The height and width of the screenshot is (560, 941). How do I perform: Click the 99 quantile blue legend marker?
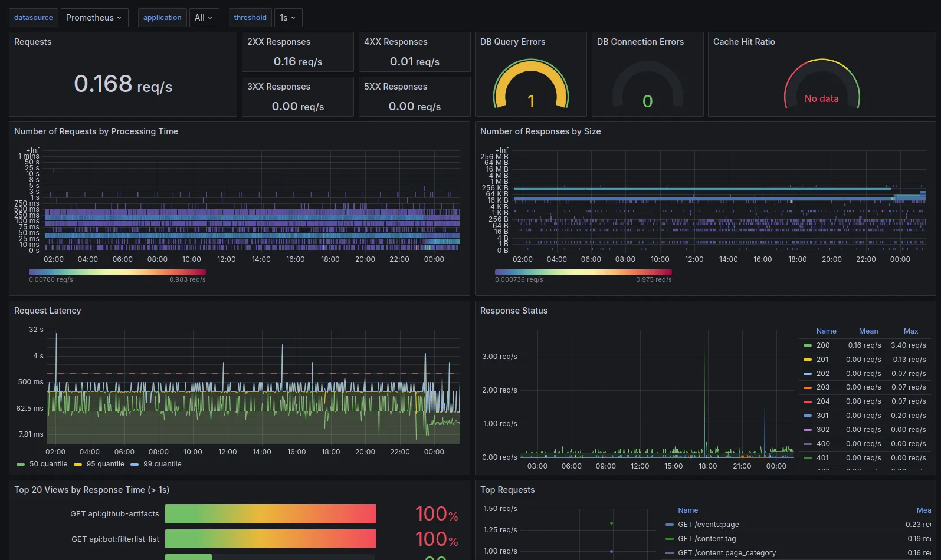tap(135, 465)
